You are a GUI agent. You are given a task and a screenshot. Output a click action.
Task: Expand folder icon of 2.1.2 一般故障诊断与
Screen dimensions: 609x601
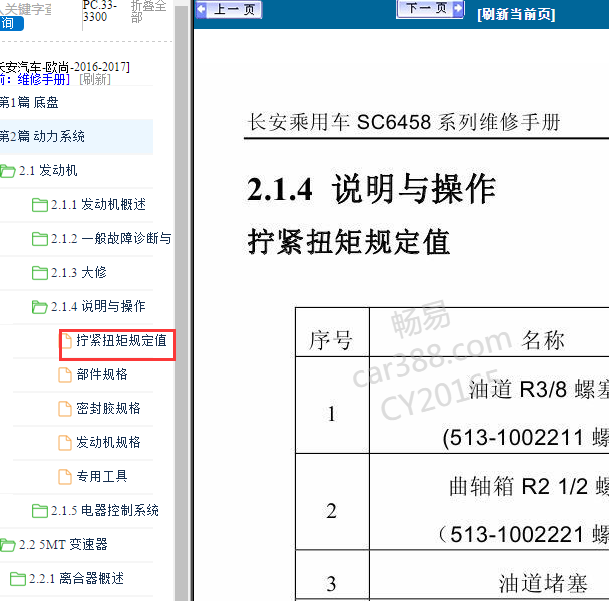(x=40, y=239)
